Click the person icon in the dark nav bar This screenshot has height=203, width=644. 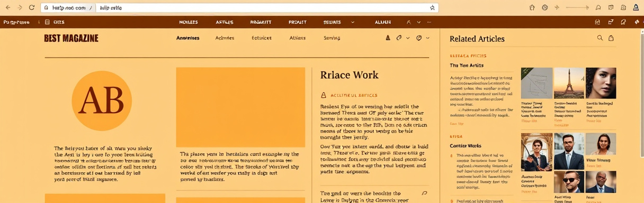pyautogui.click(x=409, y=22)
